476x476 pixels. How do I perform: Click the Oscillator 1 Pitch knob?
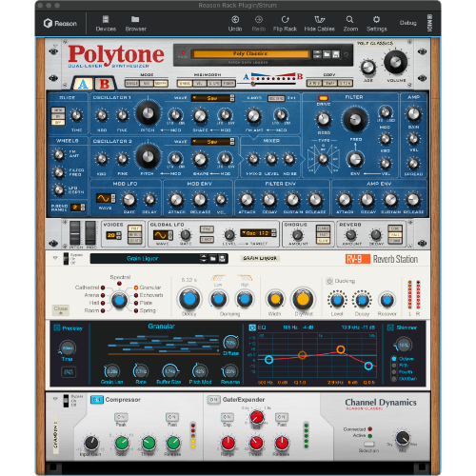click(x=148, y=113)
